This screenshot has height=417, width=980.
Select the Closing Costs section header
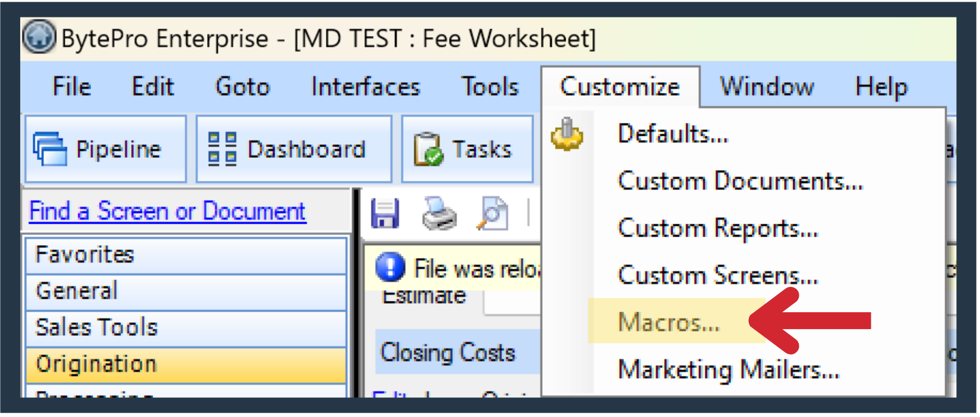coord(448,353)
